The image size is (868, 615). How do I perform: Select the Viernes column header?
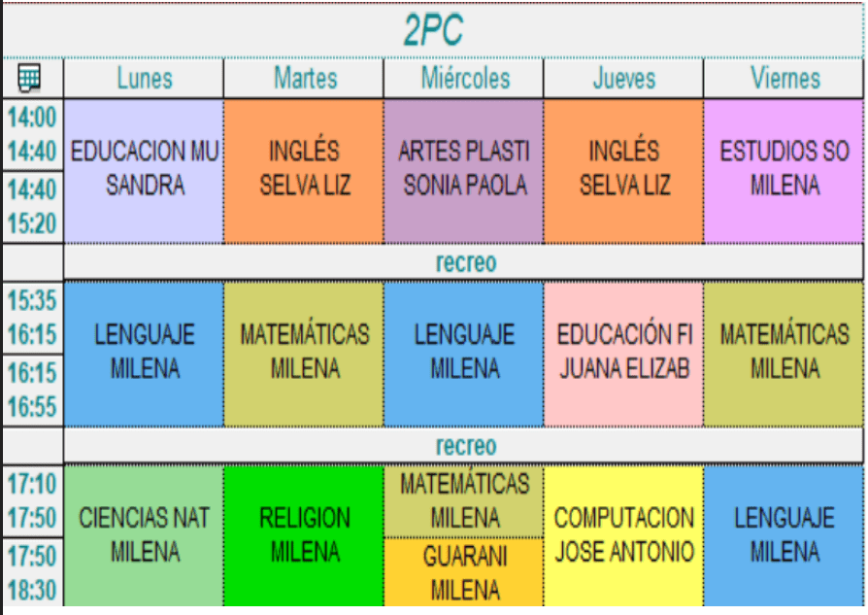point(785,79)
